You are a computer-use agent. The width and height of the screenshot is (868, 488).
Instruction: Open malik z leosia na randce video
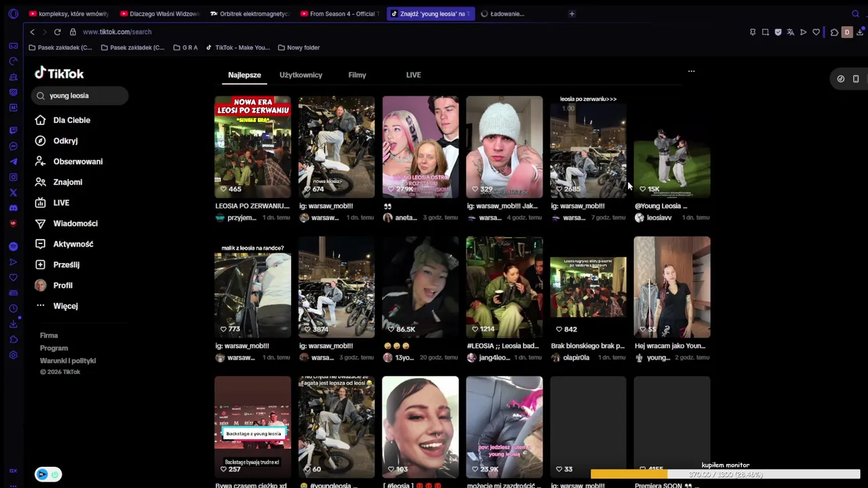252,287
